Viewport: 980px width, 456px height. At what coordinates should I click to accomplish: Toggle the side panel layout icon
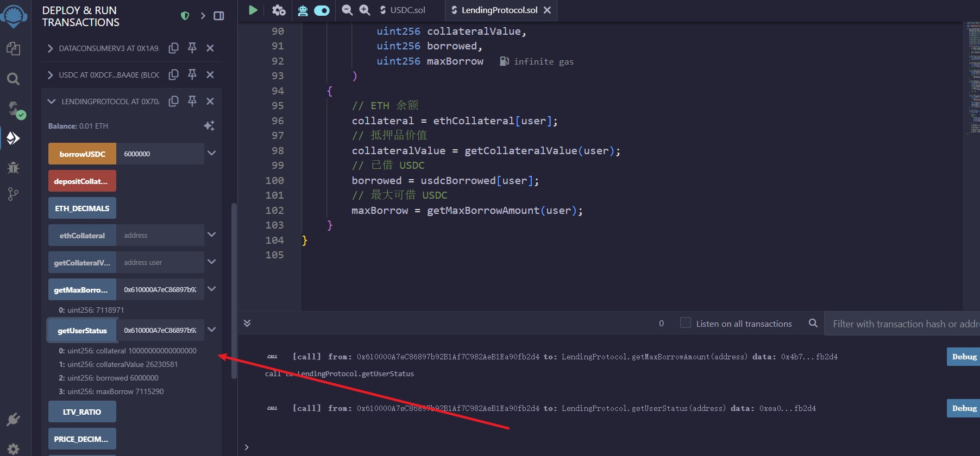click(x=219, y=16)
